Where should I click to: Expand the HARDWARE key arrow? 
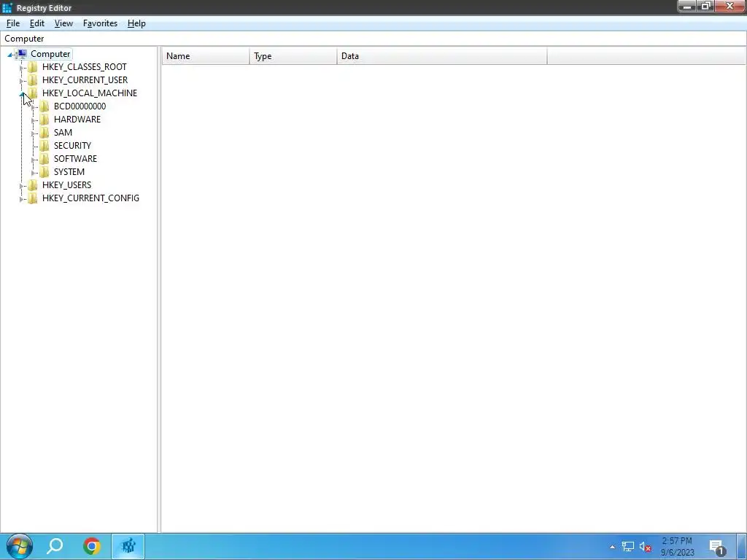click(33, 120)
